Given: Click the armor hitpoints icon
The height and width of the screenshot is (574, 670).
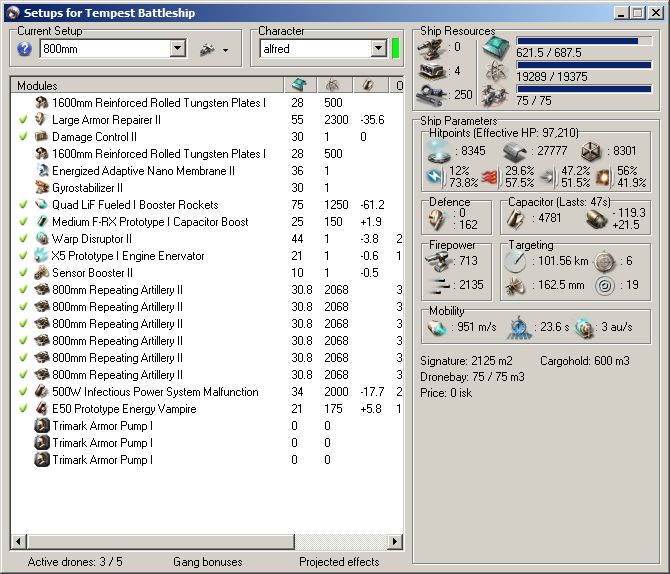Looking at the screenshot, I should pos(514,152).
